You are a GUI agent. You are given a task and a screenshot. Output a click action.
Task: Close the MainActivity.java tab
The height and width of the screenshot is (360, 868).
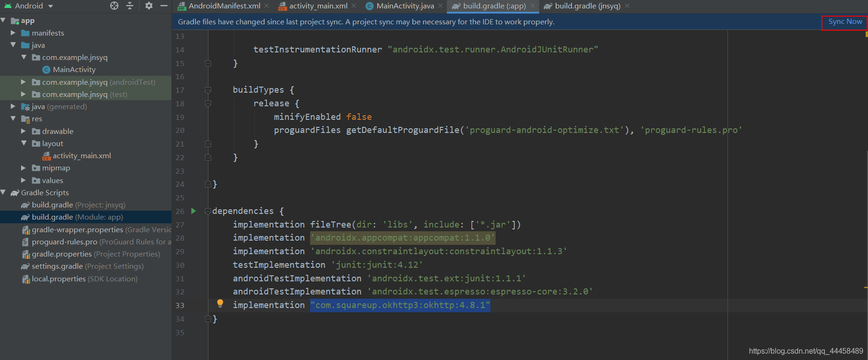coord(440,6)
